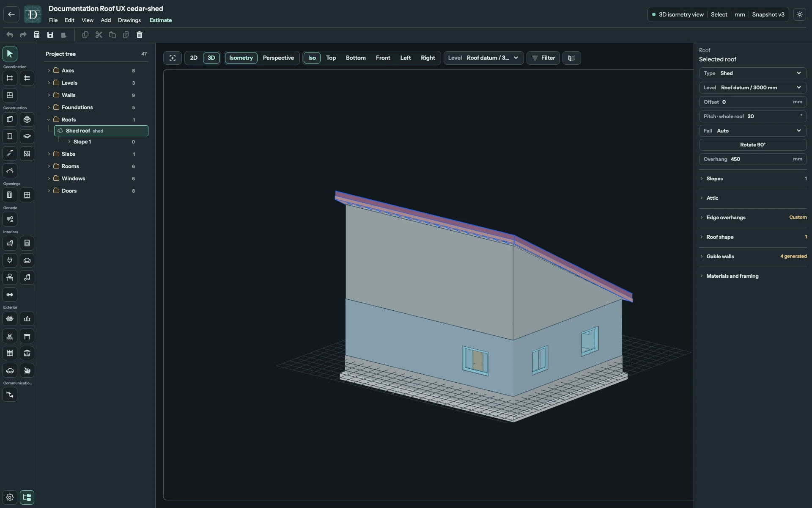Screen dimensions: 812x508
Task: Select the wall tool in Construction
Action: (x=10, y=119)
